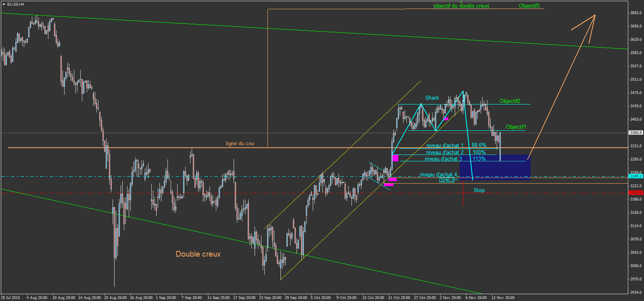This screenshot has width=644, height=301.
Task: Open the chart menu triangle beside EU.50,H4
Action: click(4, 4)
